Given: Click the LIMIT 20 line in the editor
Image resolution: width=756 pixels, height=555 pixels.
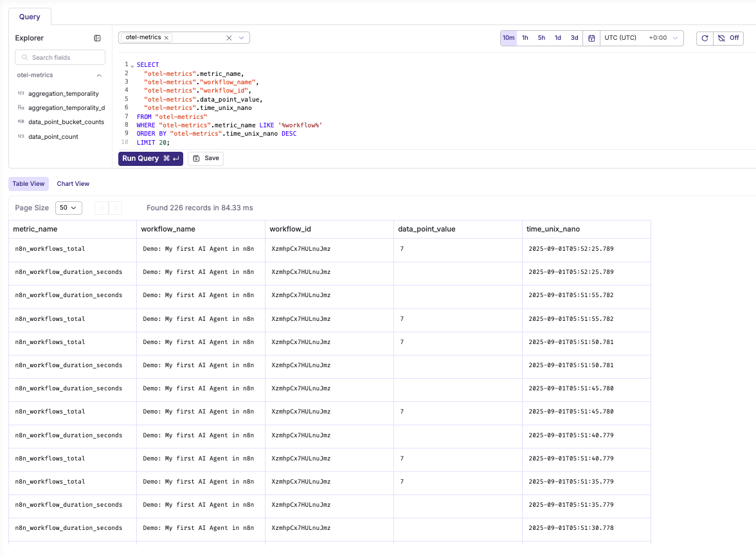Looking at the screenshot, I should point(153,143).
